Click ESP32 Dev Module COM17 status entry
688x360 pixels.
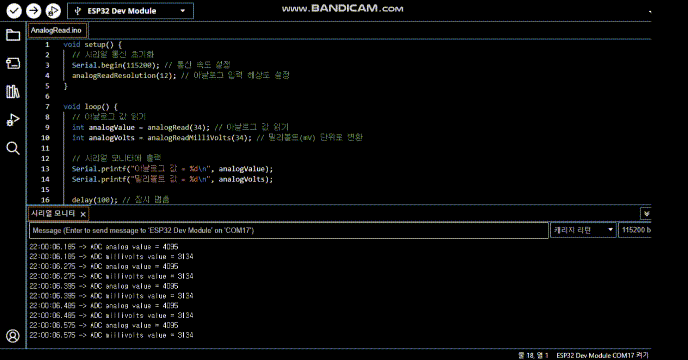(602, 355)
